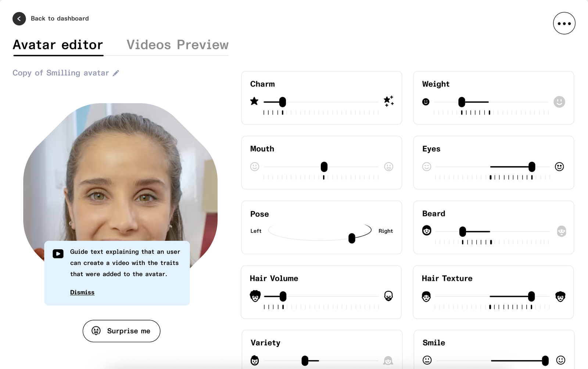Click the clean-shaven face icon under Beard

427,230
